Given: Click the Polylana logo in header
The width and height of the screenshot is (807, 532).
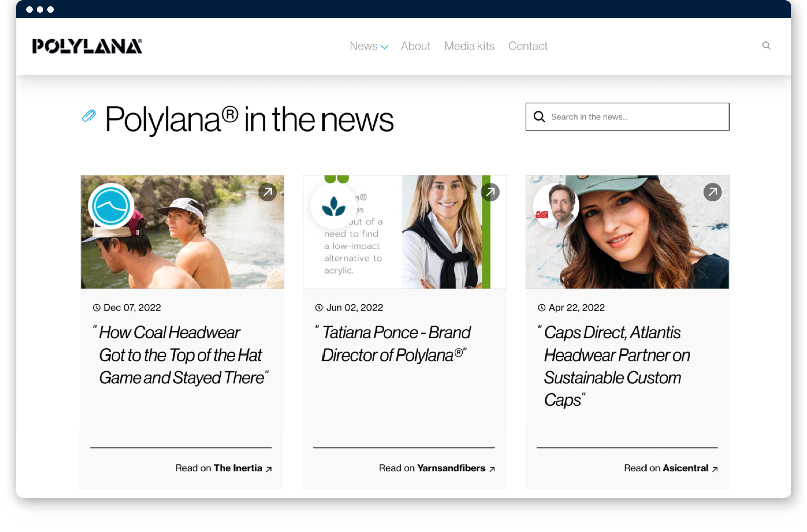Looking at the screenshot, I should tap(87, 46).
